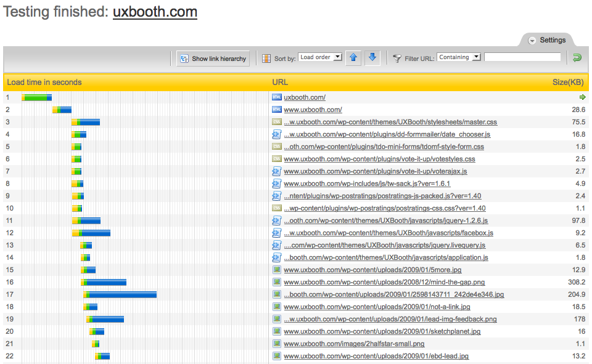The width and height of the screenshot is (592, 364).
Task: Click the CSS icon for tdomf-style-form.css
Action: 277,147
